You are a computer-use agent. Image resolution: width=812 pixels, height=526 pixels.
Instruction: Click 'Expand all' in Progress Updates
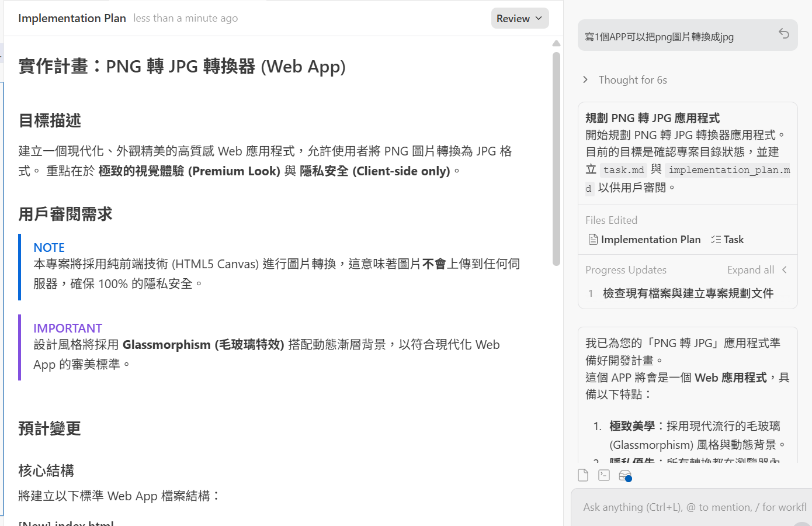click(x=750, y=270)
